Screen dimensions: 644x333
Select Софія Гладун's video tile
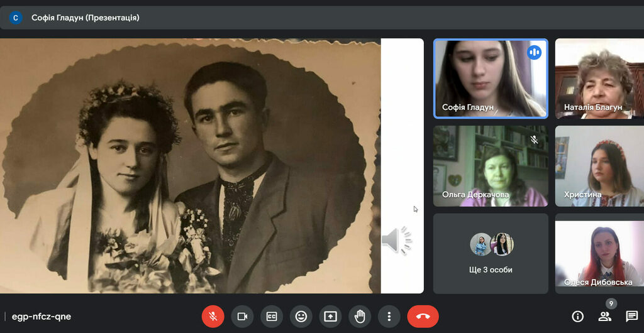(491, 79)
